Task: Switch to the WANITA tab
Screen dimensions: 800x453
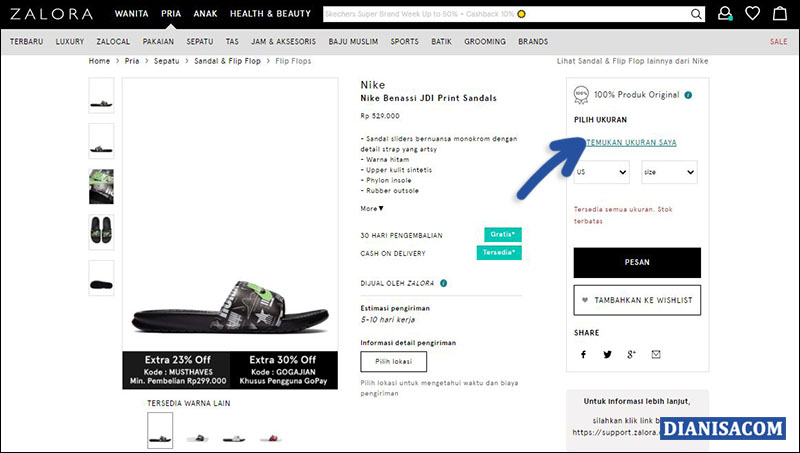Action: click(132, 14)
